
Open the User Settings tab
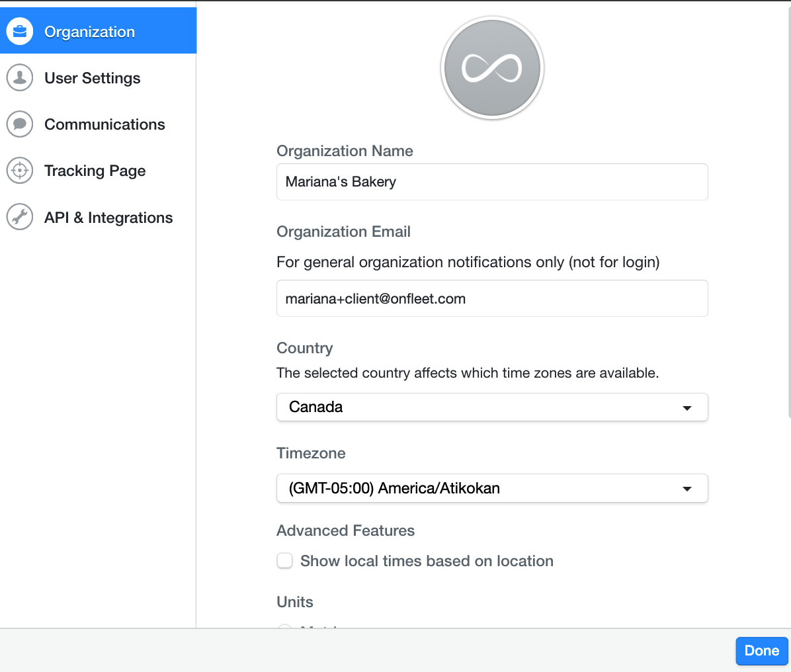(98, 77)
